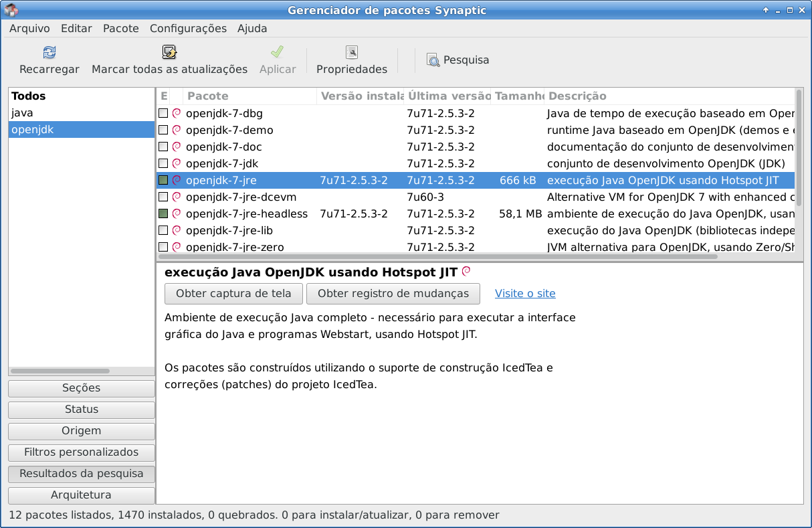
Task: Sort by Pacote column header
Action: click(x=249, y=96)
